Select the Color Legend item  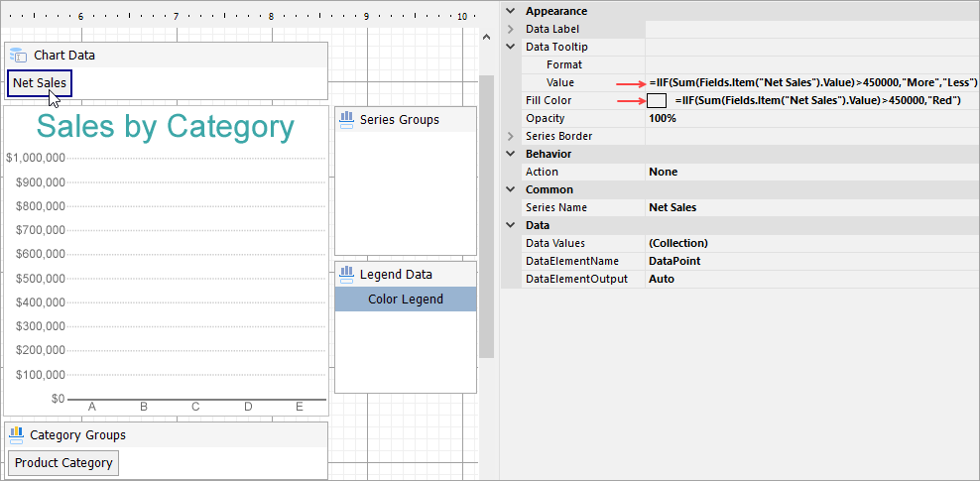406,300
